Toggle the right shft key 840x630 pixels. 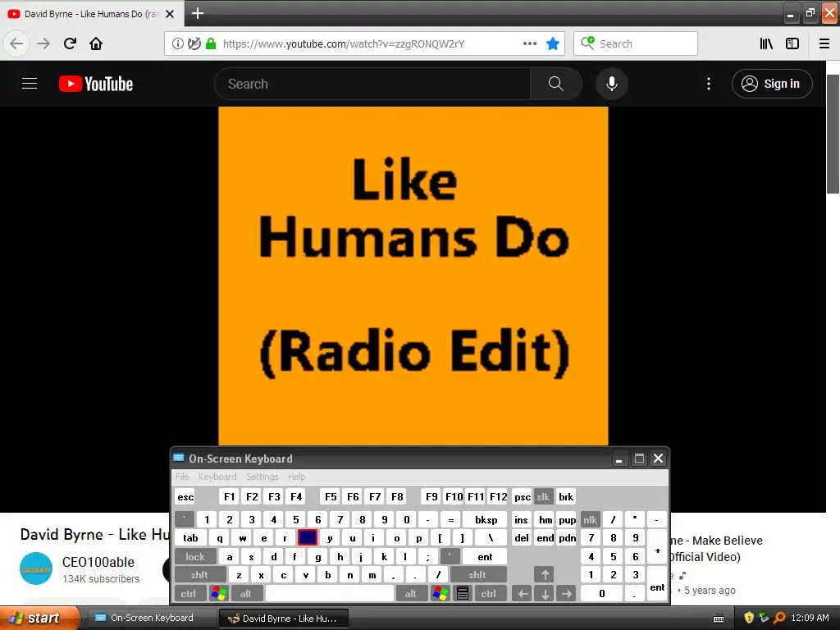coord(477,575)
